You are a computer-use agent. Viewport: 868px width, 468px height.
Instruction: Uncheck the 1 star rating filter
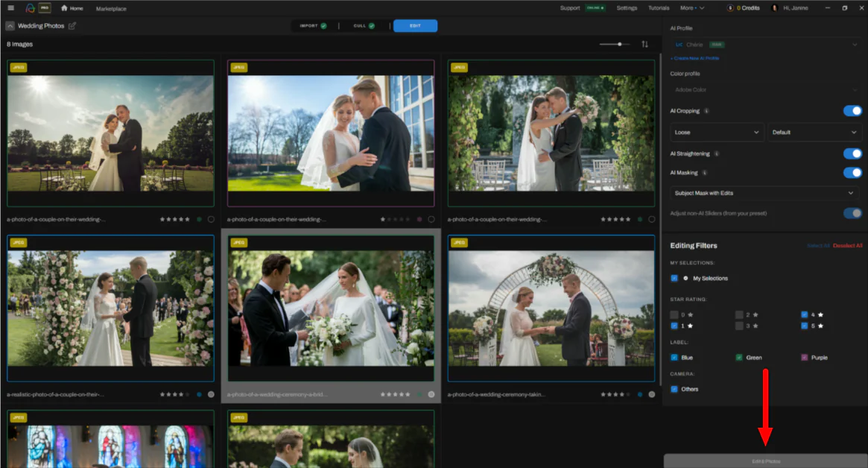pyautogui.click(x=674, y=326)
